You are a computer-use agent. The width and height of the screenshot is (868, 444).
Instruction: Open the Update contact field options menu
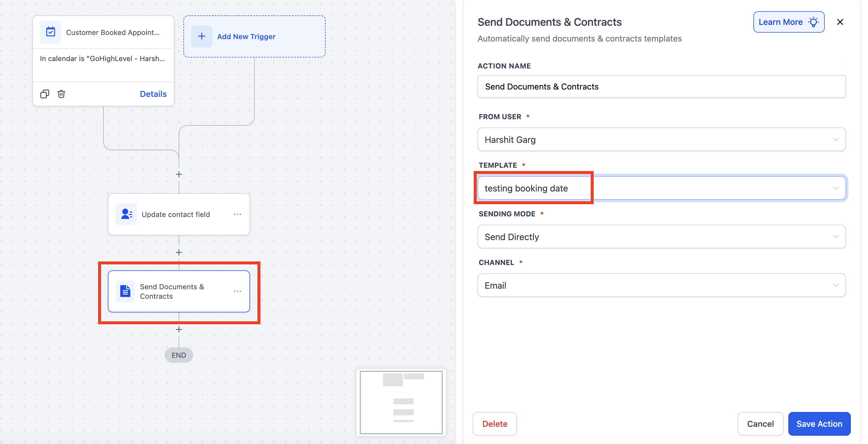(x=238, y=214)
